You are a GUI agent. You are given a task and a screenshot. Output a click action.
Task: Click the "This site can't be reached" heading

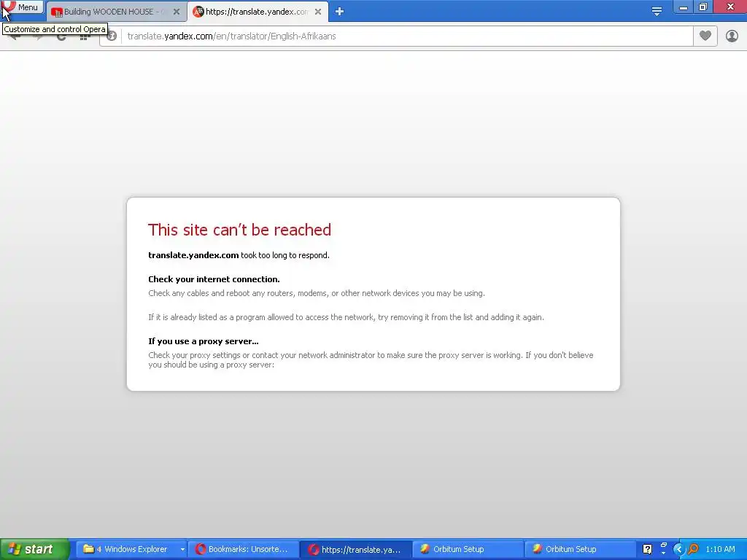point(239,230)
